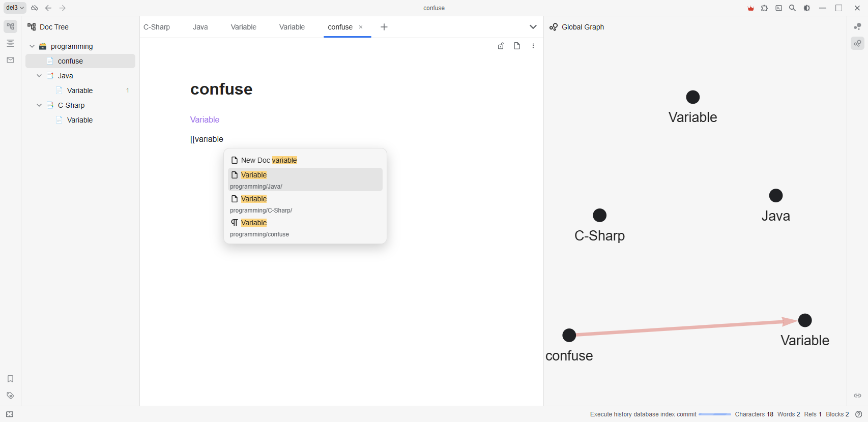Viewport: 868px width, 422px height.
Task: Open the Tags panel in left dock
Action: point(10,396)
